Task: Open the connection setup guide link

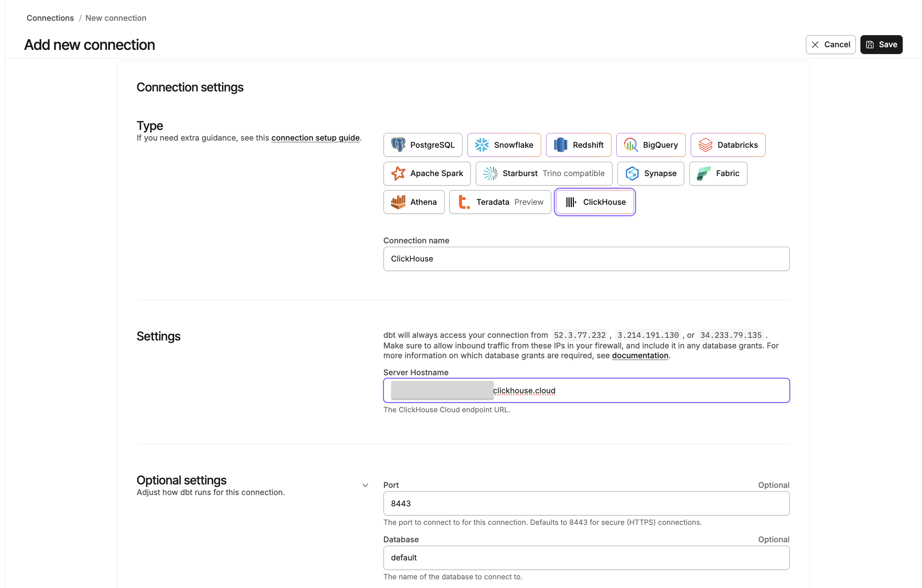Action: [x=316, y=138]
